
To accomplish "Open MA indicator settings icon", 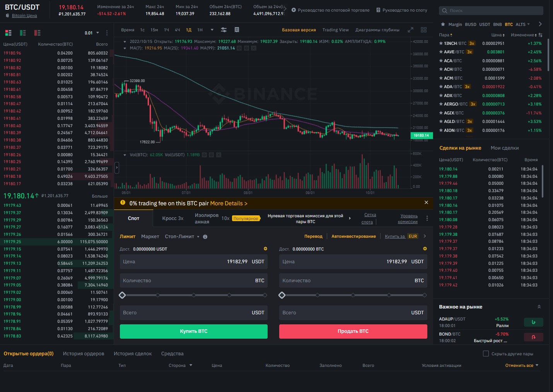I will click(x=247, y=48).
